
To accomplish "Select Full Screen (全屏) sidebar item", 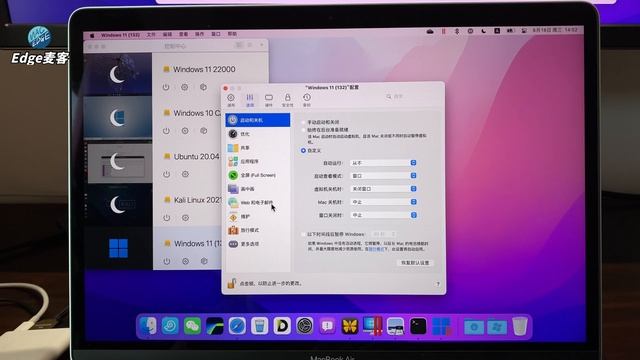I will 258,175.
